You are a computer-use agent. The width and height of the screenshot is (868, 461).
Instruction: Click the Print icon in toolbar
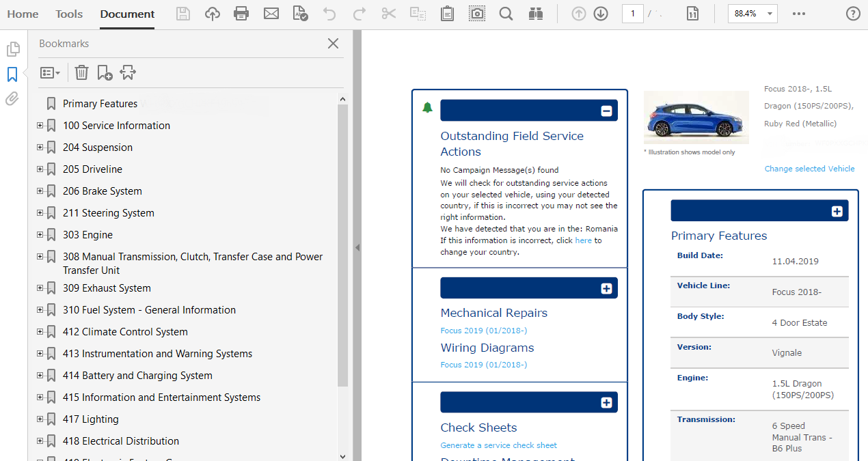pos(241,14)
